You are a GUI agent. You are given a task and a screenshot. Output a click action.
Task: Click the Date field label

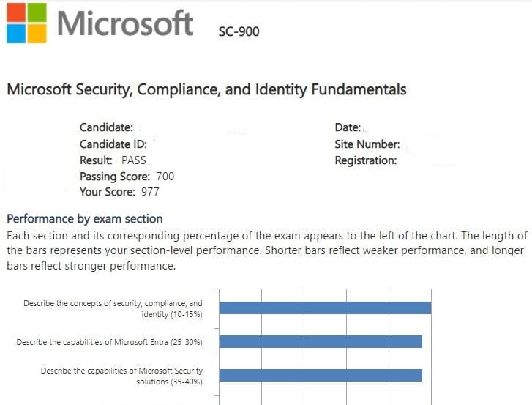pyautogui.click(x=348, y=127)
